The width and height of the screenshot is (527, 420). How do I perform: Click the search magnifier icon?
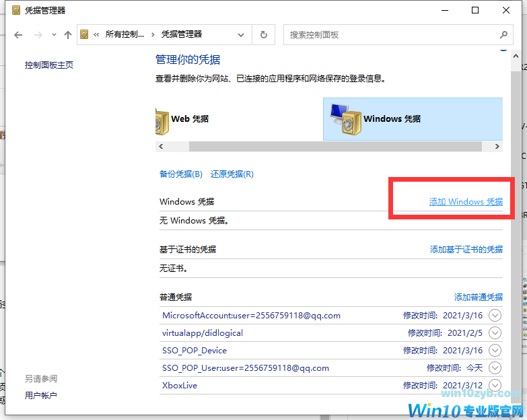pyautogui.click(x=503, y=34)
